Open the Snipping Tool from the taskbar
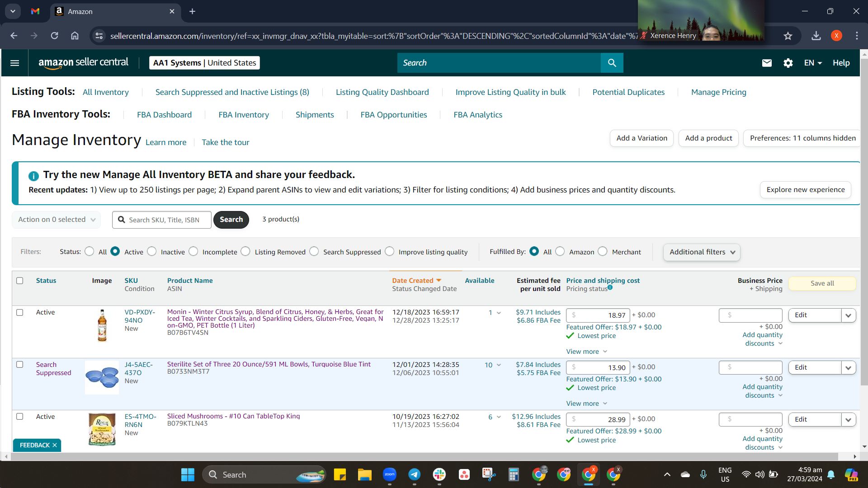 (489, 474)
